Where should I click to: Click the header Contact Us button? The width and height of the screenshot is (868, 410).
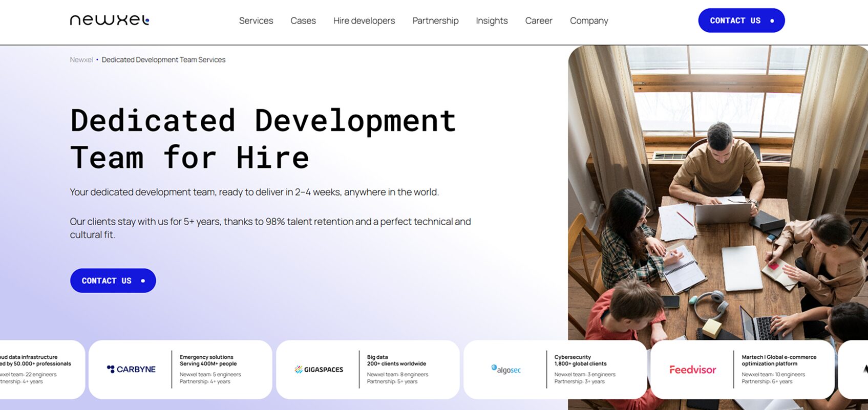pos(742,20)
